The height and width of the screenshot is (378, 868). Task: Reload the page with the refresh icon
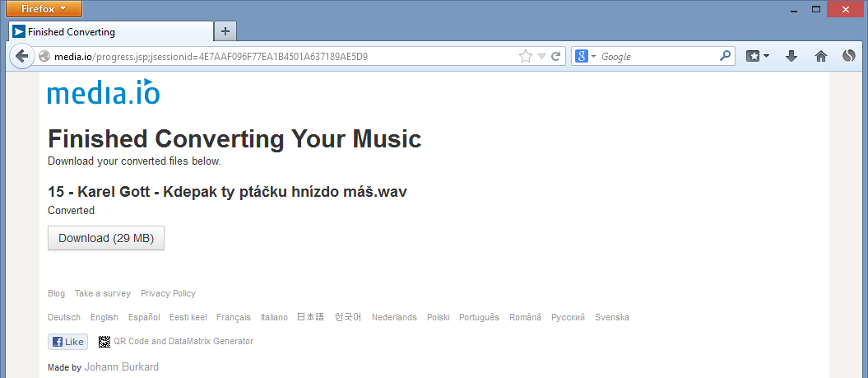pyautogui.click(x=556, y=56)
